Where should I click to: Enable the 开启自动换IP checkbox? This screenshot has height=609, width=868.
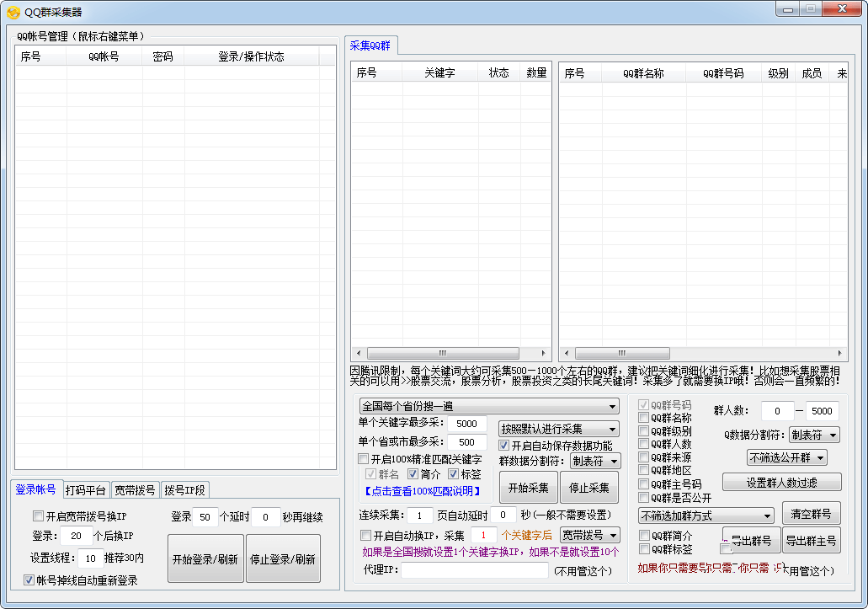(x=365, y=535)
